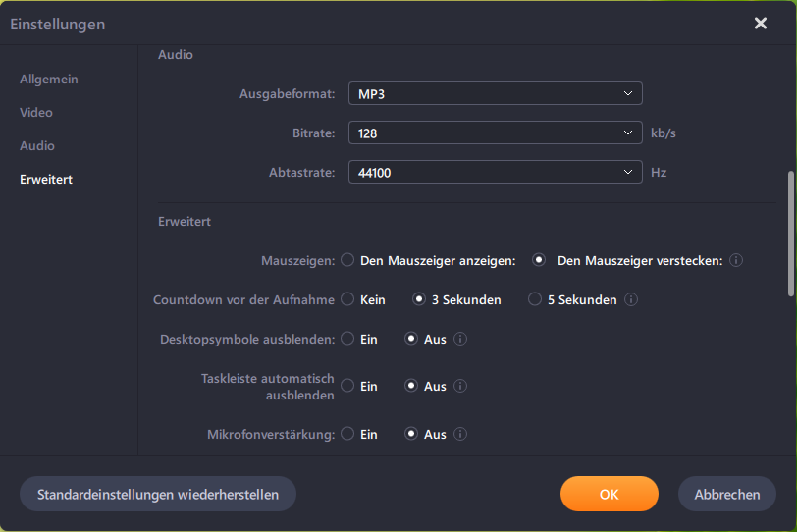The width and height of the screenshot is (797, 532).
Task: Choose 'Kein' countdown option
Action: click(347, 300)
